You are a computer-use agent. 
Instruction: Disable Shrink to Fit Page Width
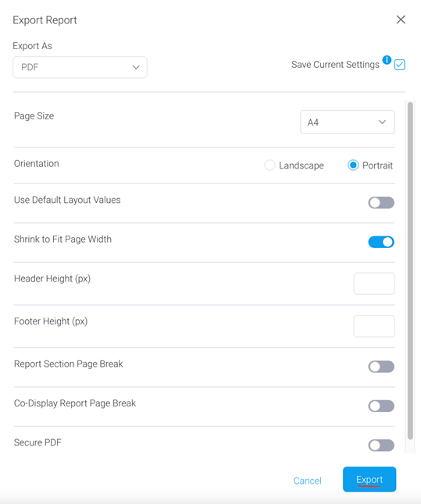coord(381,242)
